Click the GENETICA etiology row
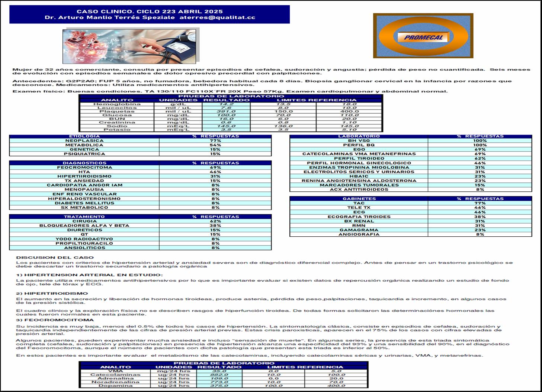 pyautogui.click(x=140, y=150)
